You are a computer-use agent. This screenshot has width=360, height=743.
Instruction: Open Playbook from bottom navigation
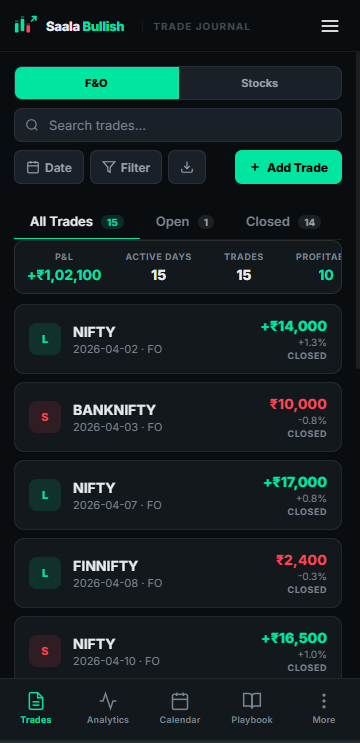252,708
